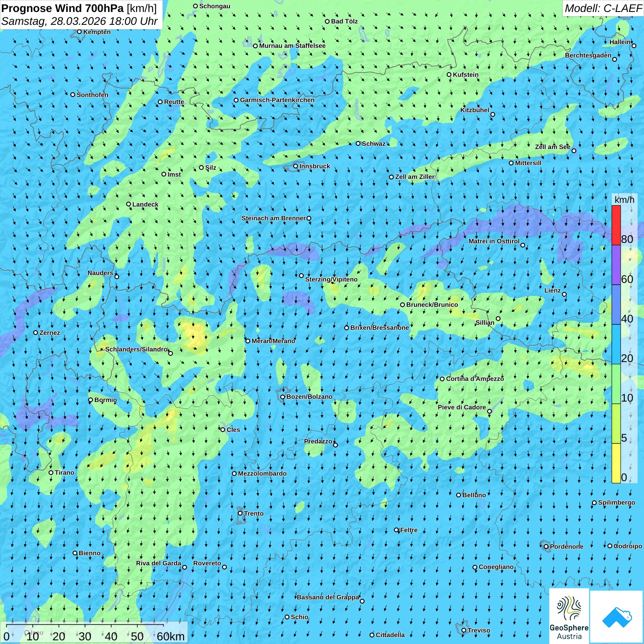Click the 'Reutte' label
The height and width of the screenshot is (644, 644).
click(174, 102)
